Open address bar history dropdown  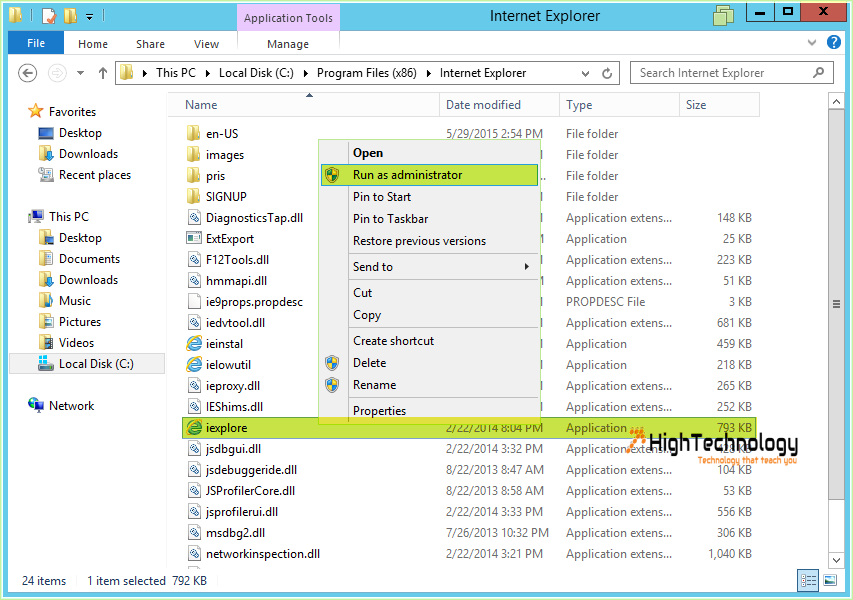click(585, 73)
